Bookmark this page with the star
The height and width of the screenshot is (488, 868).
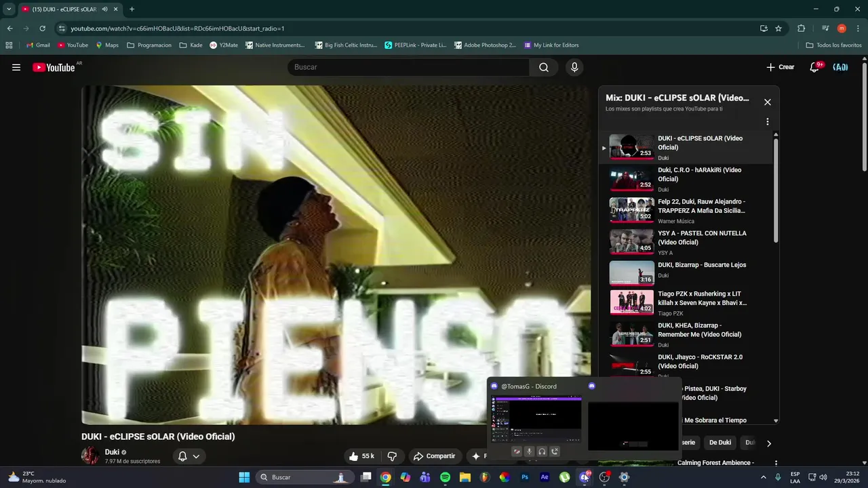778,28
